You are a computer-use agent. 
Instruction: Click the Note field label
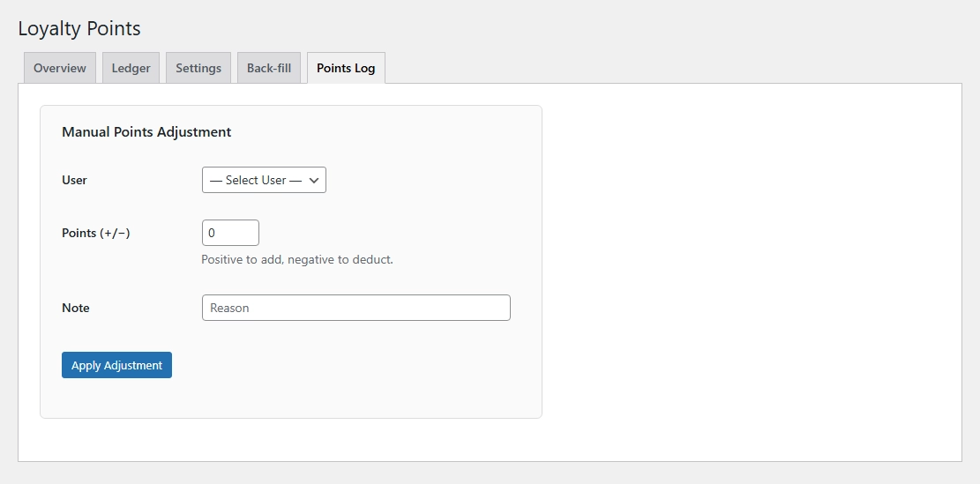[x=76, y=308]
